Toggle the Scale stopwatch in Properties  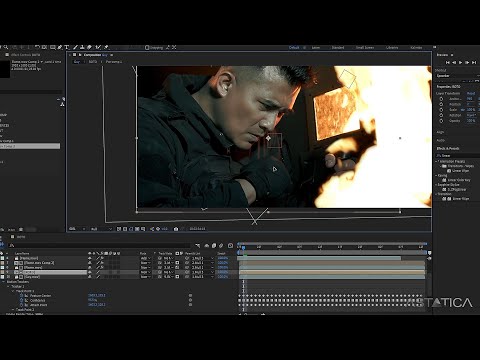point(442,110)
